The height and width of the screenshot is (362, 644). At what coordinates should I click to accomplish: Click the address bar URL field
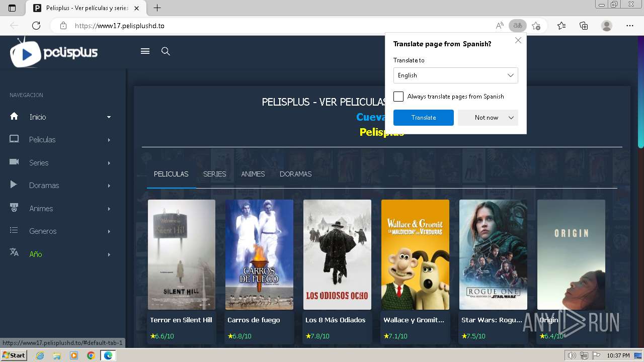(282, 26)
